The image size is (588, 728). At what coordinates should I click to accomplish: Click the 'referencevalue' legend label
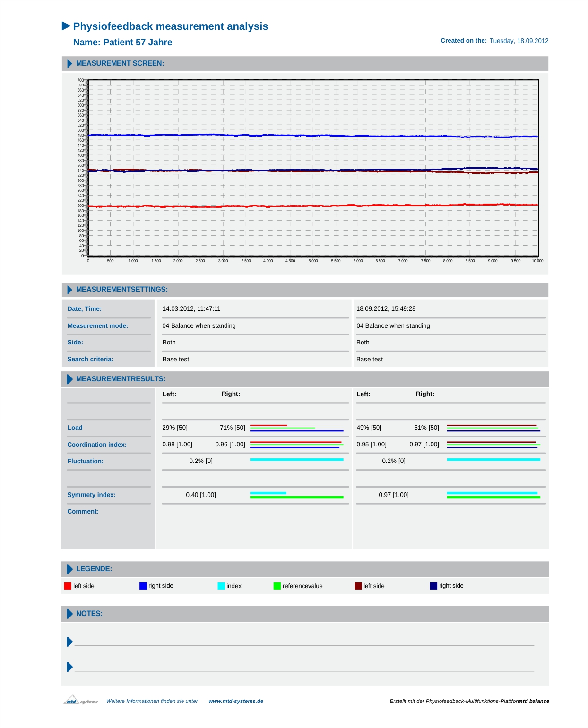(x=303, y=586)
